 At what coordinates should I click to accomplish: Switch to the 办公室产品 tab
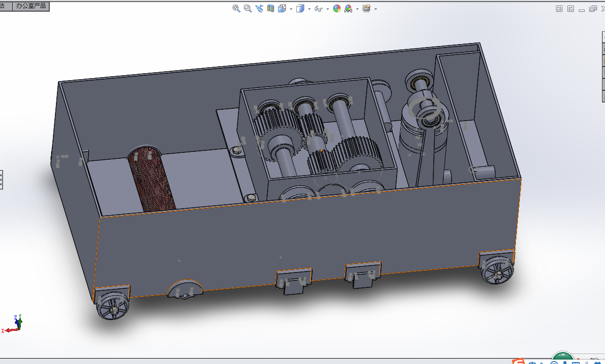tap(31, 6)
